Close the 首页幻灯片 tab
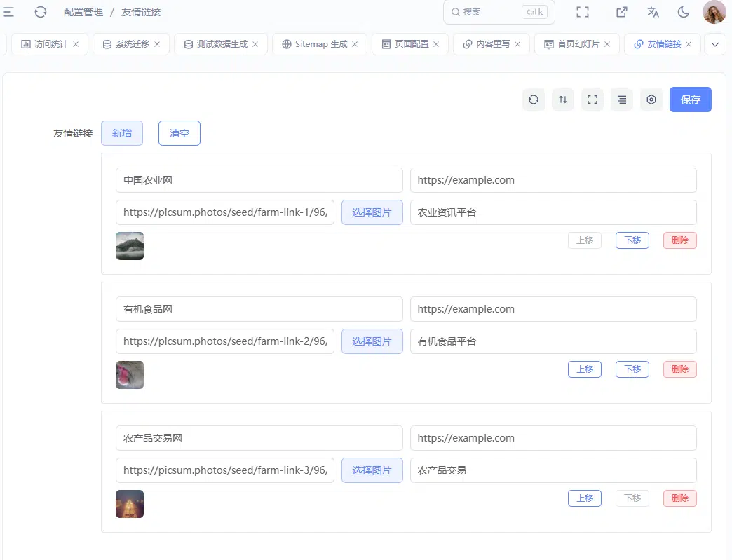Viewport: 732px width, 560px height. (x=607, y=44)
